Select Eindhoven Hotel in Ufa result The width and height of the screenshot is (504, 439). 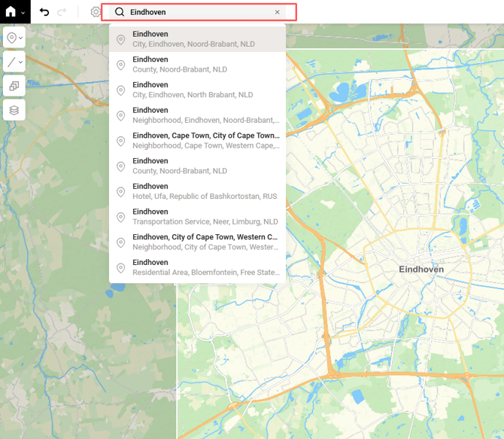click(197, 191)
